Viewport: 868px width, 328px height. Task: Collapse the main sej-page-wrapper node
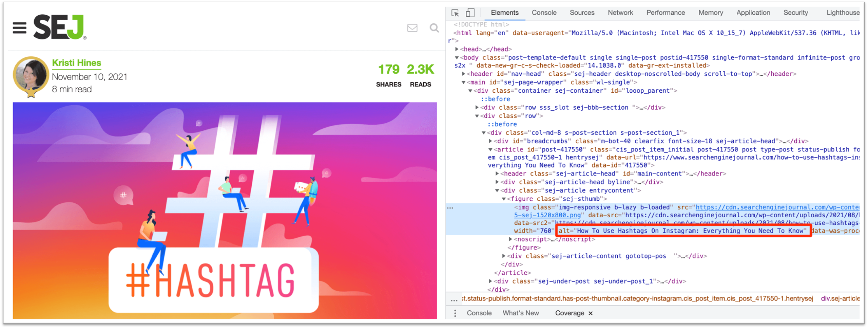click(463, 83)
